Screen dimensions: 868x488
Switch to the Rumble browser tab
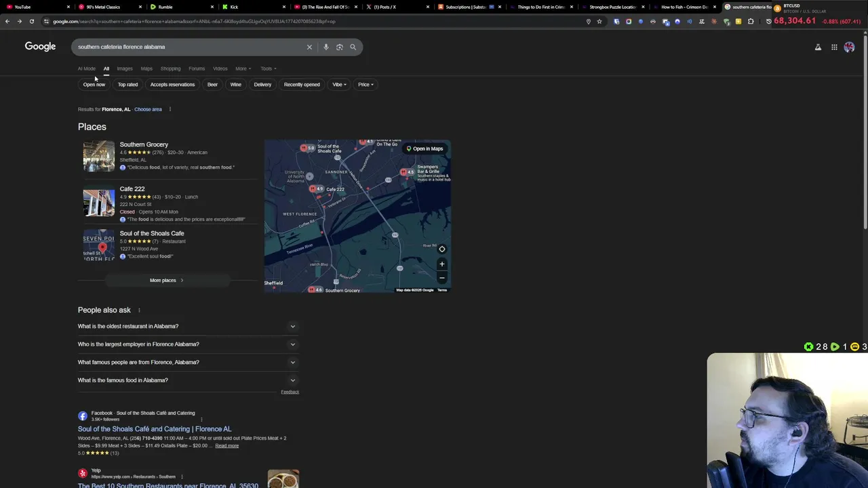click(180, 7)
